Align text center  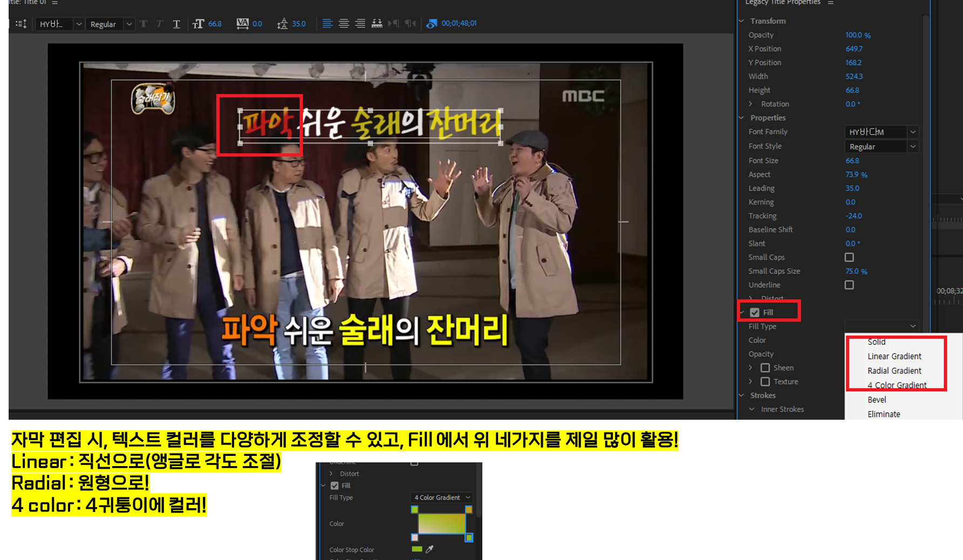(x=344, y=23)
